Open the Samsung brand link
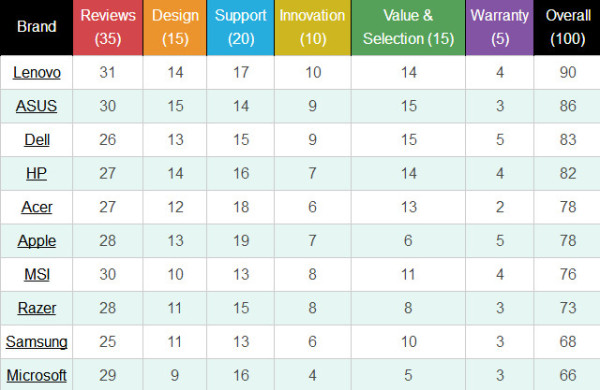Image resolution: width=600 pixels, height=390 pixels. click(37, 342)
